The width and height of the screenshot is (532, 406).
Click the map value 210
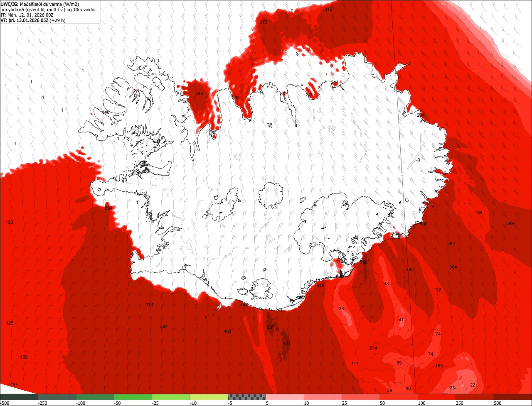click(x=13, y=384)
